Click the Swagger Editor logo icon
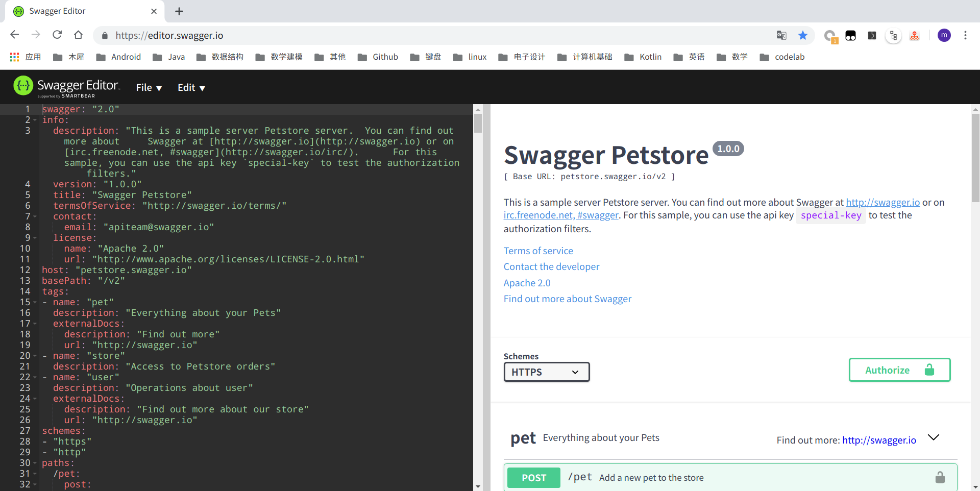Screen dimensions: 980x491 pyautogui.click(x=23, y=86)
